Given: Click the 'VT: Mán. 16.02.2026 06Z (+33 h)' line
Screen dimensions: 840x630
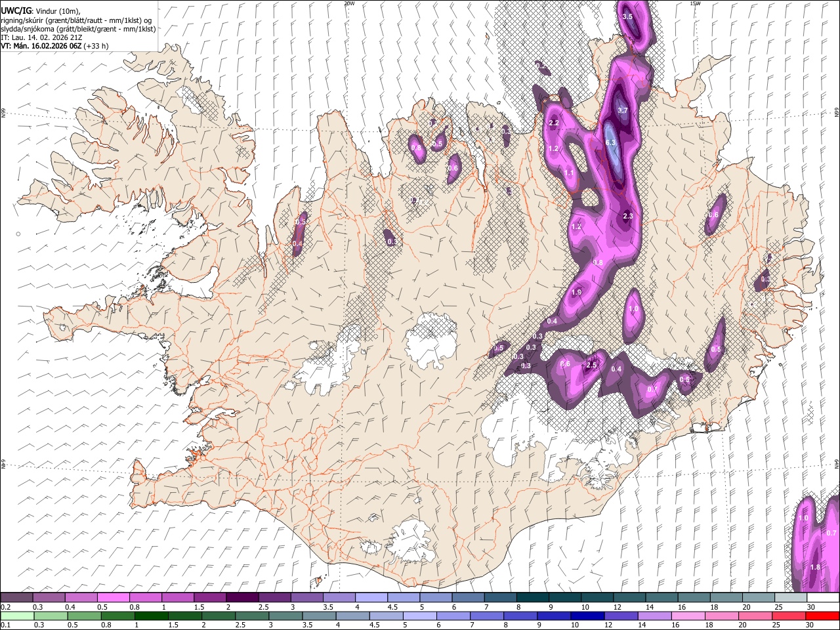Looking at the screenshot, I should [54, 46].
